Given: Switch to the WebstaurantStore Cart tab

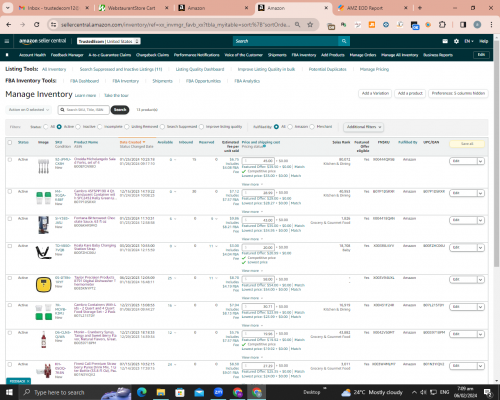Looking at the screenshot, I should (132, 8).
